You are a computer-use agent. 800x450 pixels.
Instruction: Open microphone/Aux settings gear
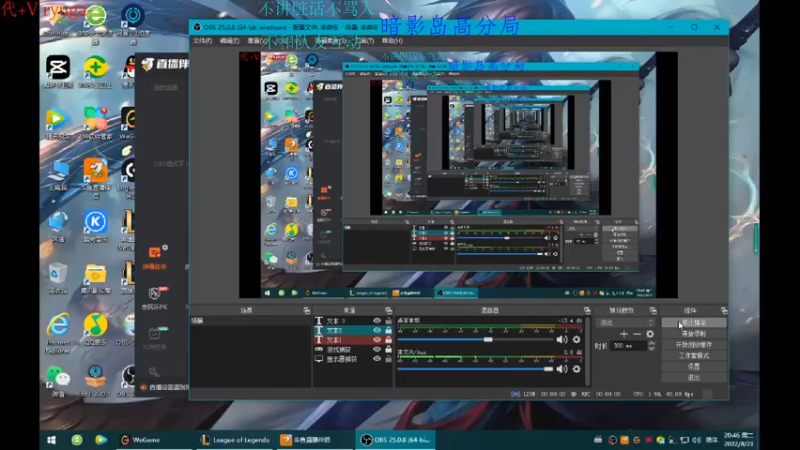pyautogui.click(x=576, y=368)
